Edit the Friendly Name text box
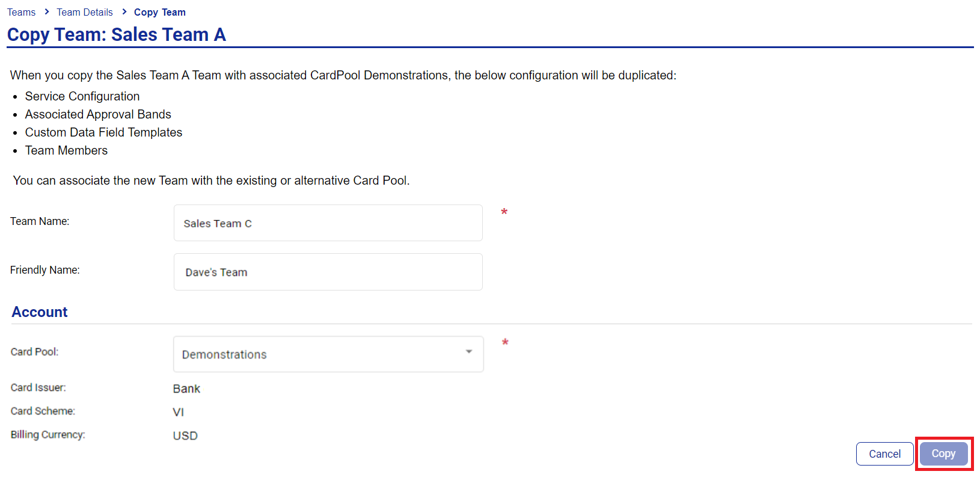This screenshot has width=980, height=489. point(328,272)
